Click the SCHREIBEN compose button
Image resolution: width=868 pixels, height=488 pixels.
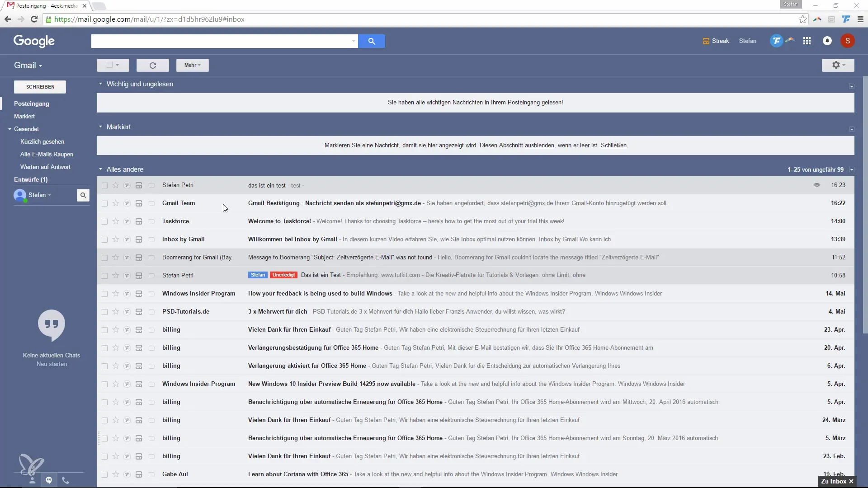40,87
